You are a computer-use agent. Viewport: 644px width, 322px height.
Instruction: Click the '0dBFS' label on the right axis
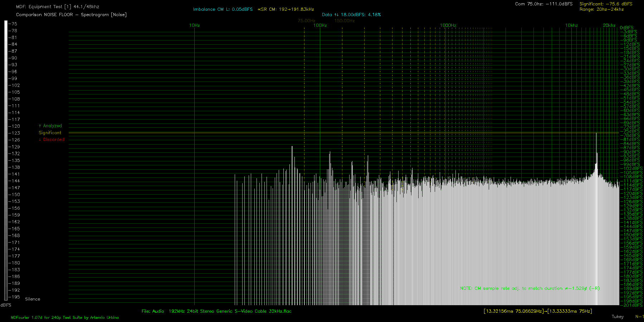[626, 28]
